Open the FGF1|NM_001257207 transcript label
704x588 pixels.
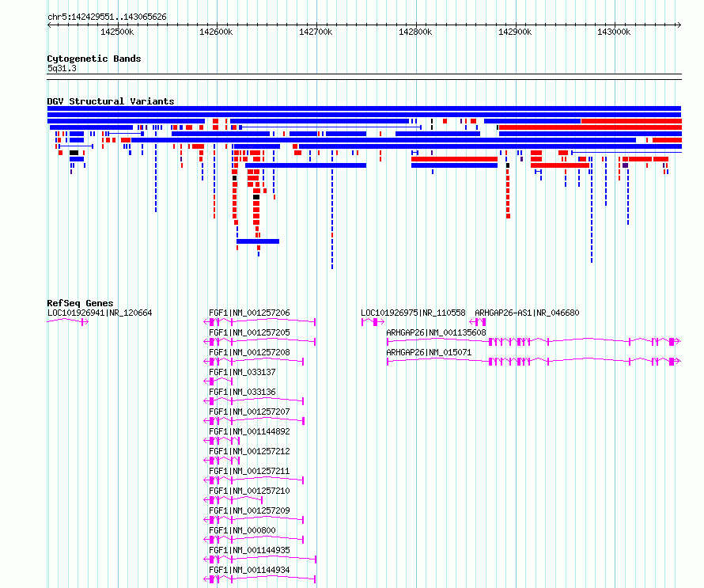pyautogui.click(x=249, y=412)
